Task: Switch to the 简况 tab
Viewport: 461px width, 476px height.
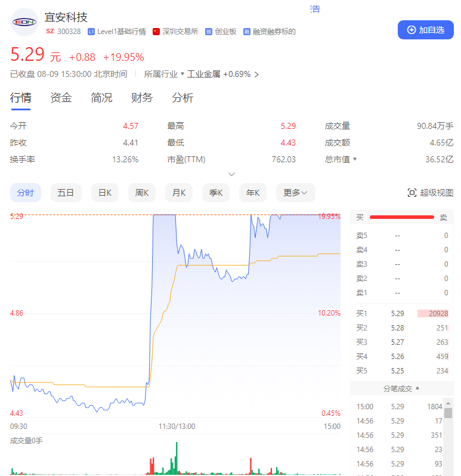Action: (x=101, y=98)
